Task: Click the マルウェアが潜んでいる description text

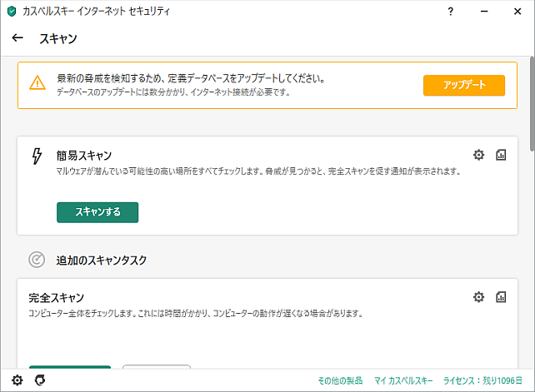Action: [258, 171]
